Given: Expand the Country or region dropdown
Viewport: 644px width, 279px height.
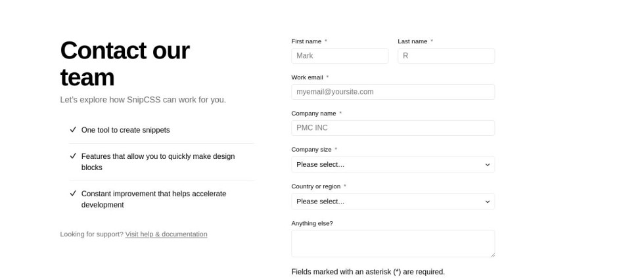Looking at the screenshot, I should (392, 202).
